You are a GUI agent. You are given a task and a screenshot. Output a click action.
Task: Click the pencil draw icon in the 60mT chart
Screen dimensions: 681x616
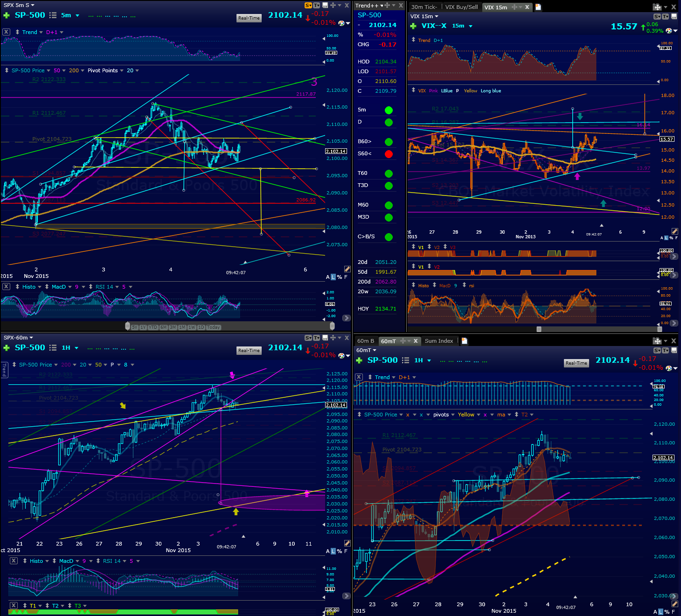click(674, 604)
